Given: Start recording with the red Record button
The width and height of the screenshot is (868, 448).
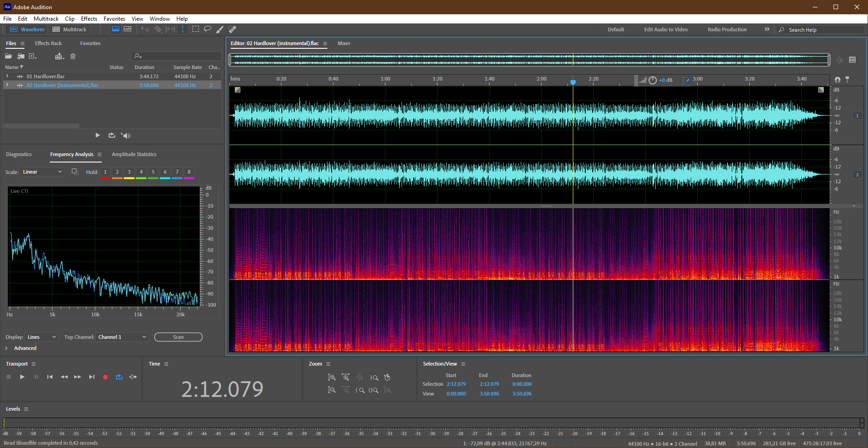Looking at the screenshot, I should 105,377.
